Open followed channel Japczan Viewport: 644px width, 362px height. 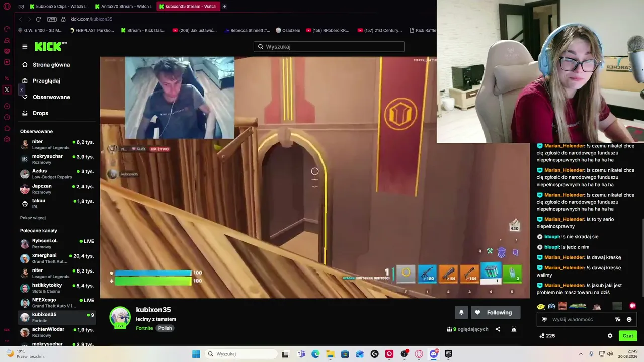[57, 189]
